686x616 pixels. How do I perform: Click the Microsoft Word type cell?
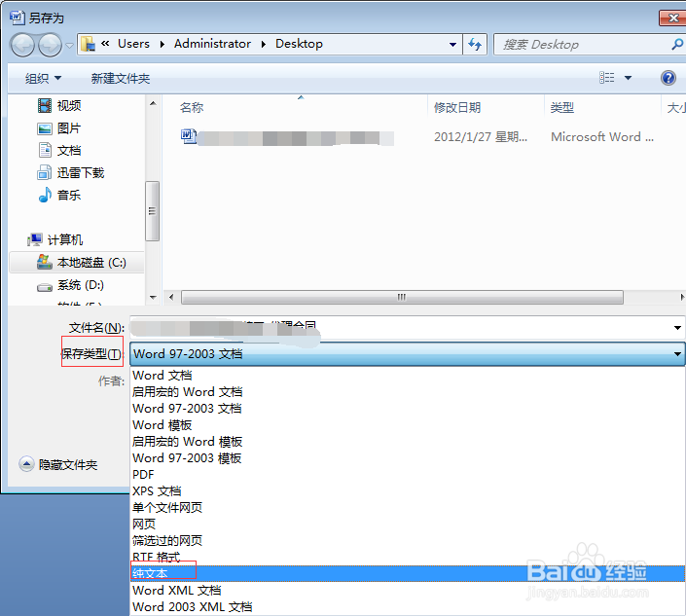[602, 137]
